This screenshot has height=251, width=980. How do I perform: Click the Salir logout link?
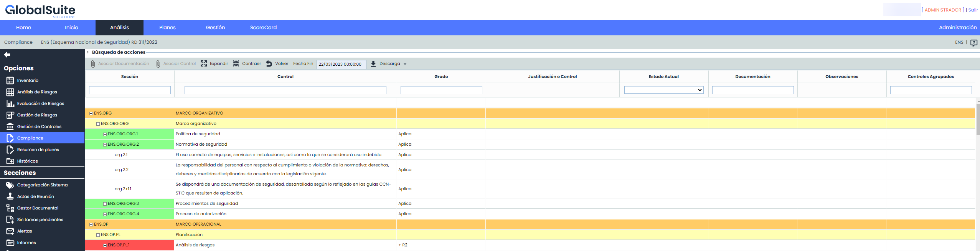[973, 10]
